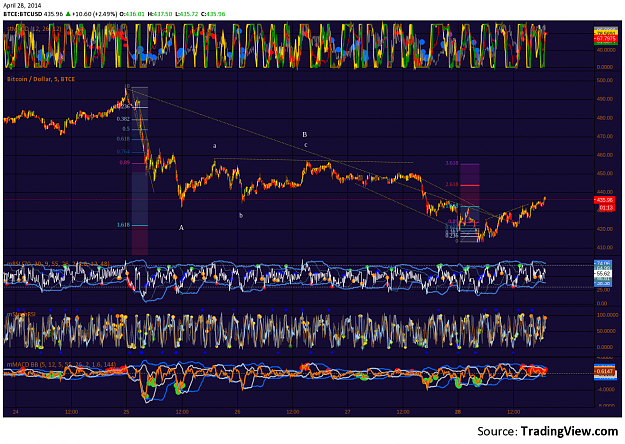Click the 480.00 price axis label
625x444 pixels.
coord(604,118)
